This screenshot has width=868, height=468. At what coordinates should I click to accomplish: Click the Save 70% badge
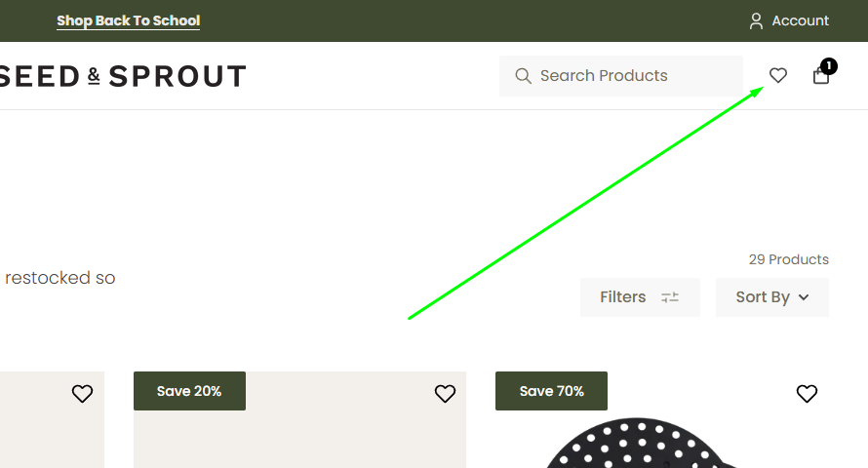[551, 391]
